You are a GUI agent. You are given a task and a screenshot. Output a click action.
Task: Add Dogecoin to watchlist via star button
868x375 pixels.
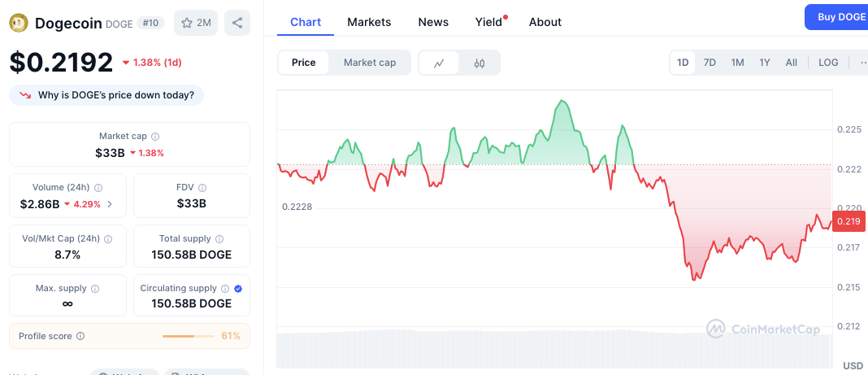196,23
